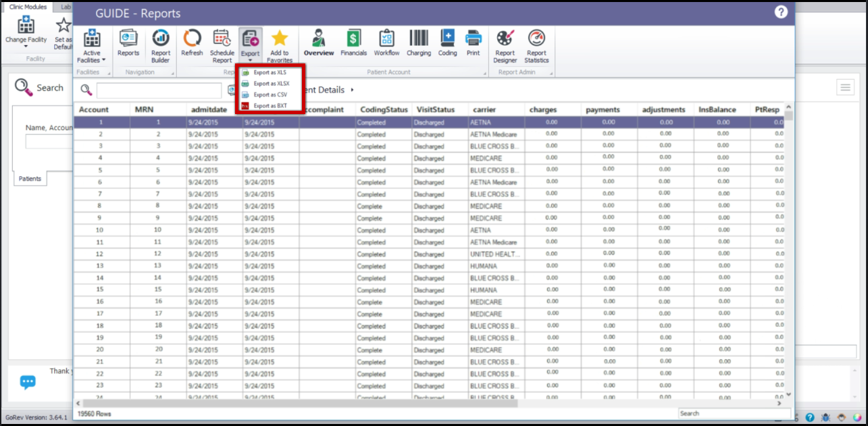Open the Charging barcode section
868x426 pixels.
pyautogui.click(x=419, y=43)
